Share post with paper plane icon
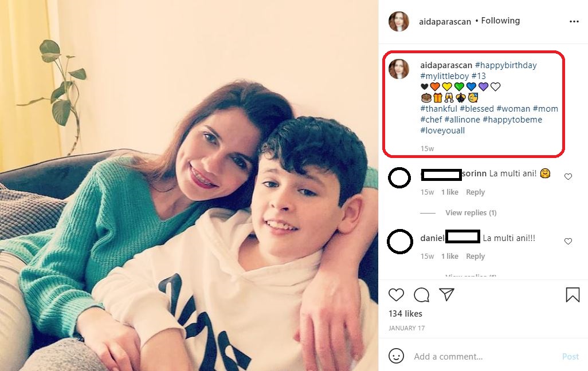Image resolution: width=588 pixels, height=371 pixels. [x=447, y=294]
